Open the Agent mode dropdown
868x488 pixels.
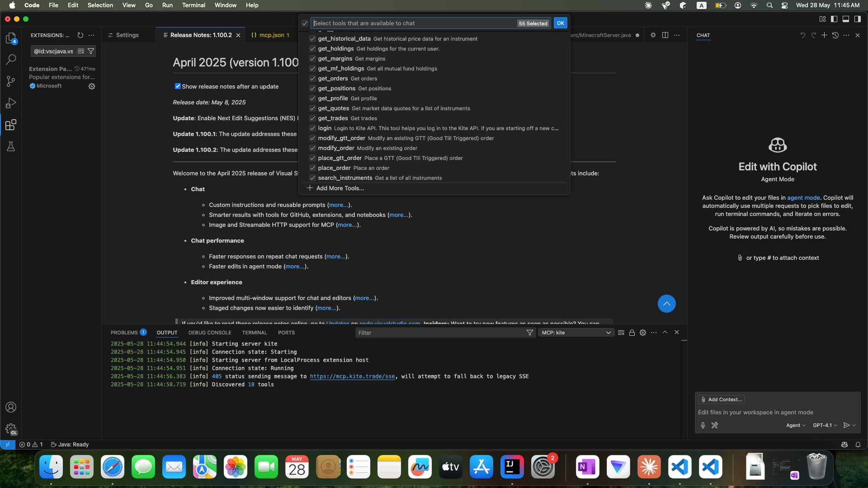(795, 425)
